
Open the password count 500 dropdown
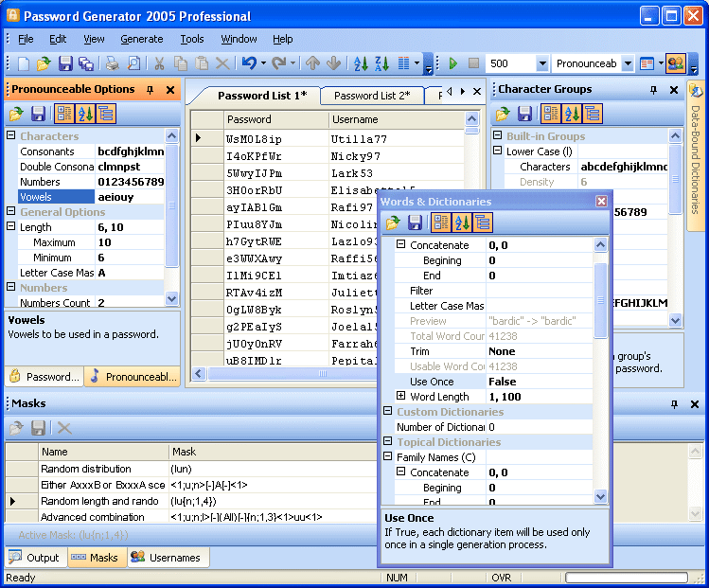(542, 63)
